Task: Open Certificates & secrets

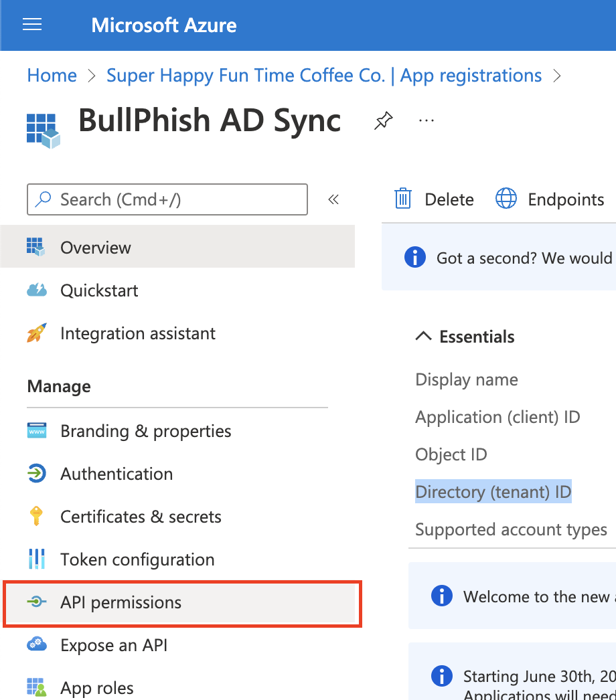Action: click(x=178, y=517)
